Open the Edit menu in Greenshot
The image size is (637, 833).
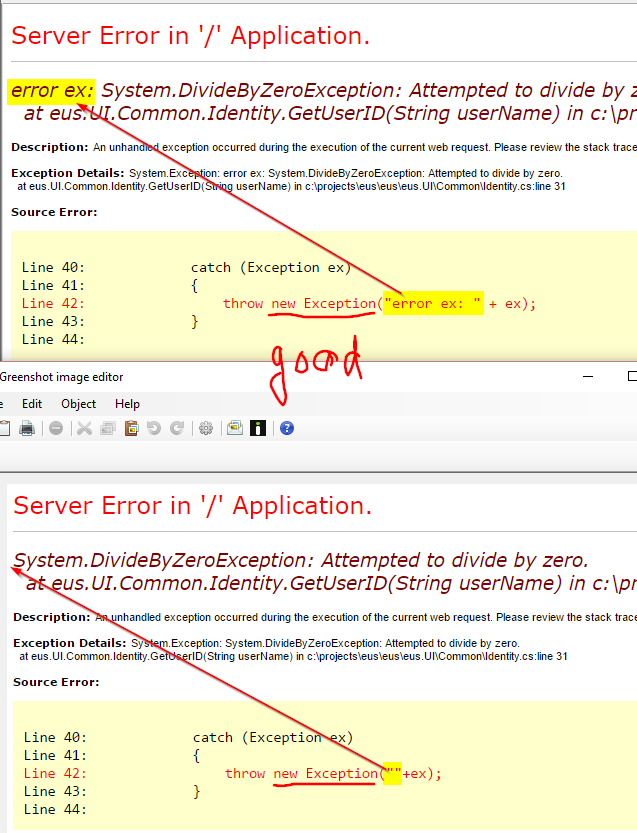click(x=32, y=404)
